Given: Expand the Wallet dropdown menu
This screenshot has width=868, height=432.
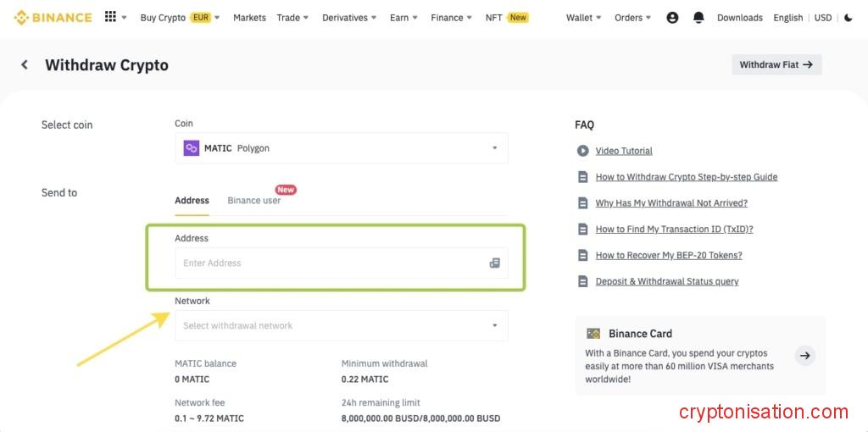Looking at the screenshot, I should click(x=583, y=17).
